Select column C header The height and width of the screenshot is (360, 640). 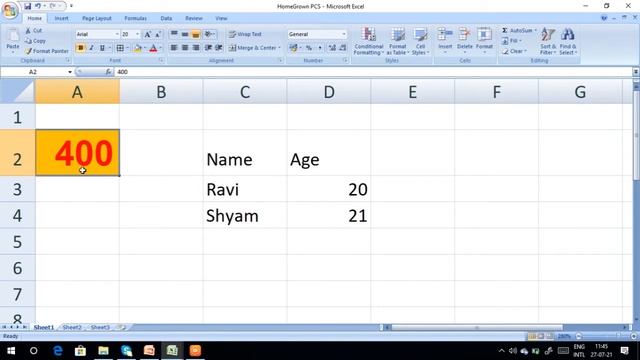click(245, 92)
